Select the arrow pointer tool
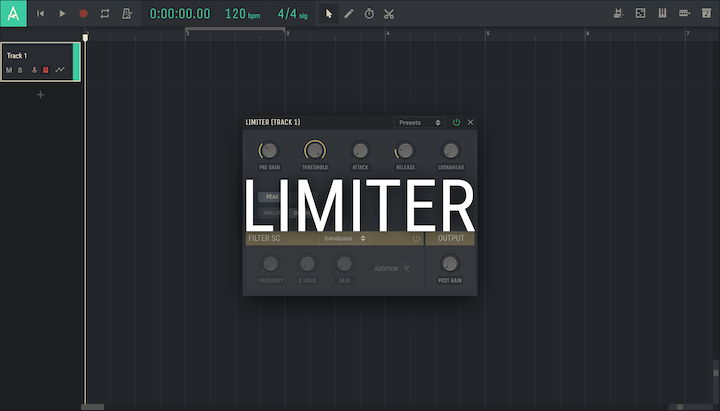The width and height of the screenshot is (720, 411). [329, 14]
